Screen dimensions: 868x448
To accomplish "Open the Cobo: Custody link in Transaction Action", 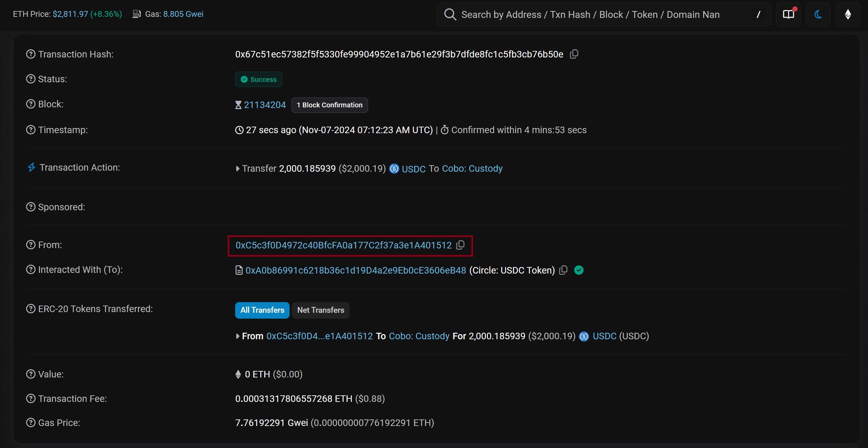I will click(472, 169).
